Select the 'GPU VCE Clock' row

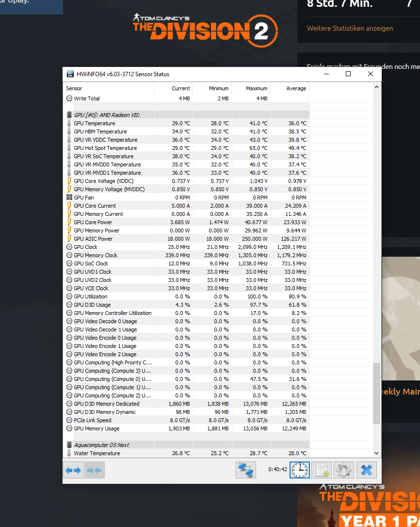[x=187, y=288]
